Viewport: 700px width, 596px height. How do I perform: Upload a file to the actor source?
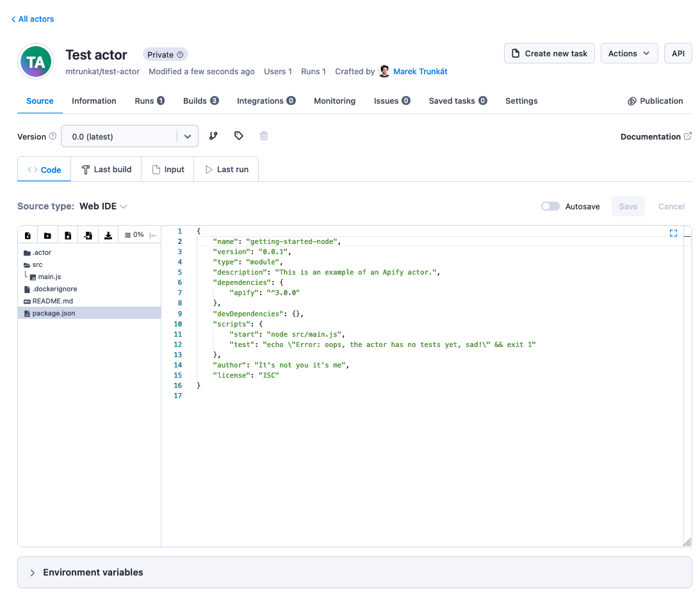[68, 234]
